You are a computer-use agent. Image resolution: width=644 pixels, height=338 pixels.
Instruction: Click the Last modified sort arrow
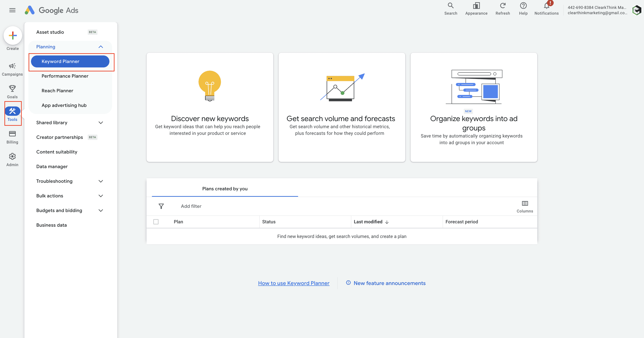click(387, 222)
